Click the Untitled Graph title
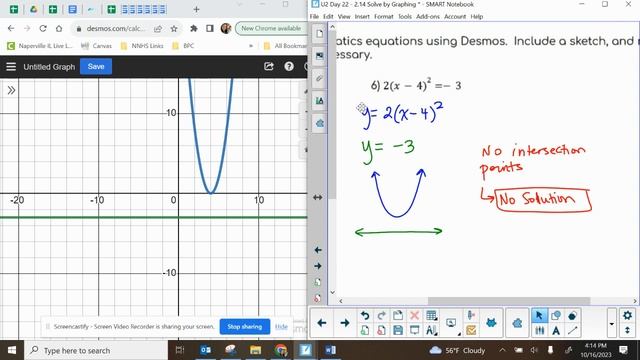This screenshot has width=640, height=360. click(x=49, y=67)
